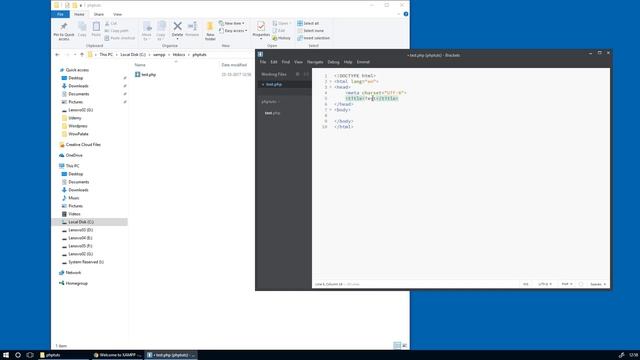This screenshot has height=360, width=640.
Task: Click the Copy to icon in ribbon
Action: (161, 27)
